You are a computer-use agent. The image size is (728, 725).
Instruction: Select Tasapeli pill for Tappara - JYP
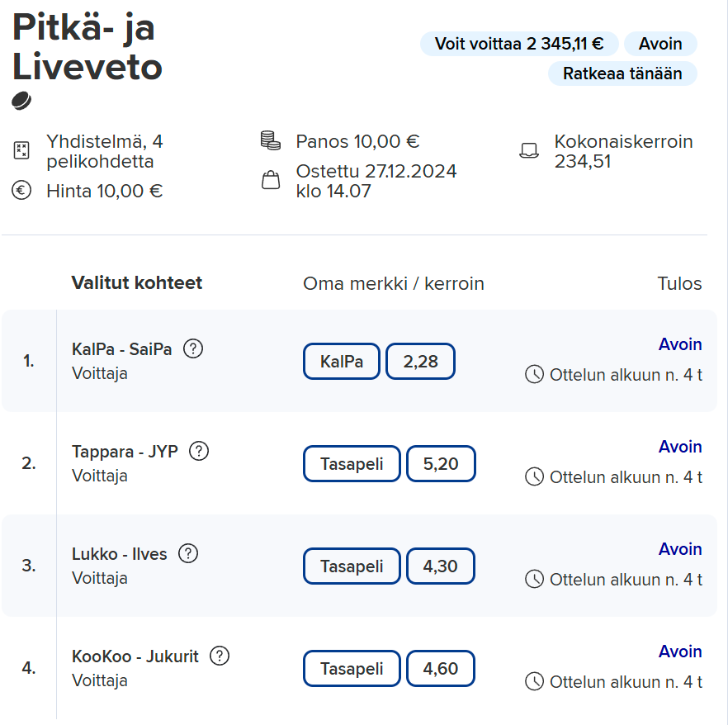(352, 463)
